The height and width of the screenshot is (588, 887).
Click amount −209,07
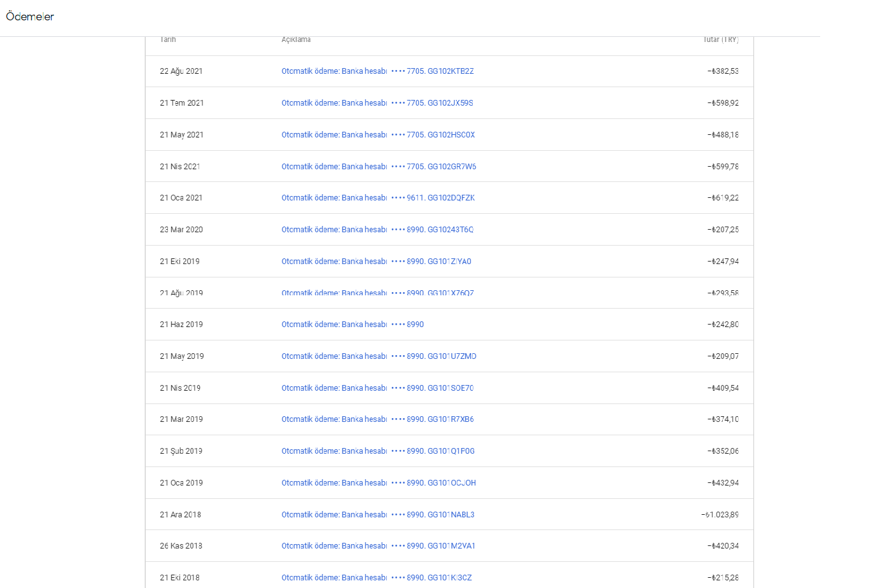click(x=723, y=356)
